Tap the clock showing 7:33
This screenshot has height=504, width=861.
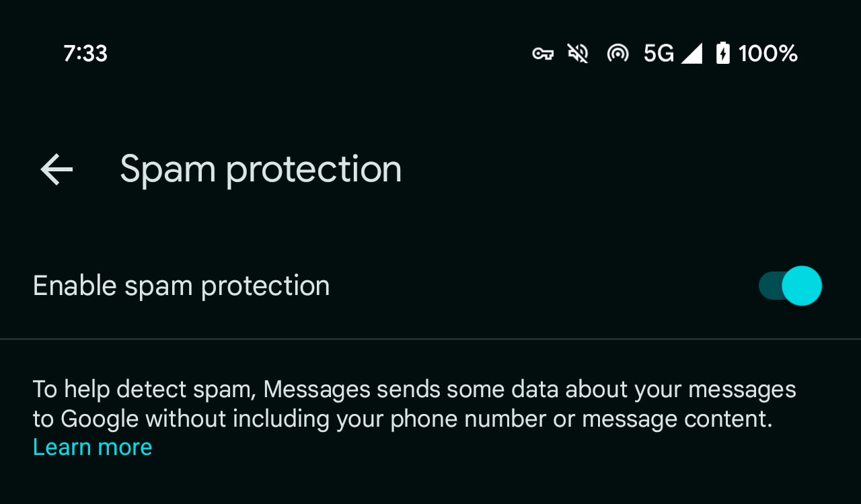85,52
